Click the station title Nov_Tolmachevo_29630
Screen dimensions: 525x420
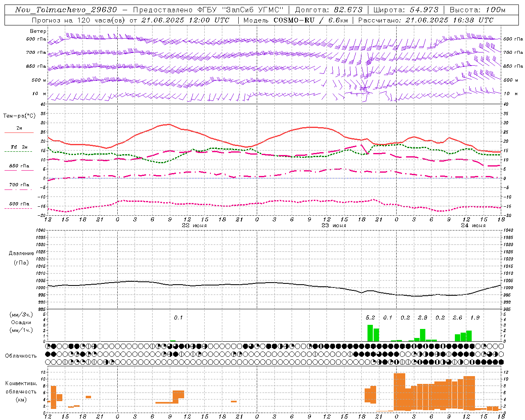pyautogui.click(x=66, y=10)
